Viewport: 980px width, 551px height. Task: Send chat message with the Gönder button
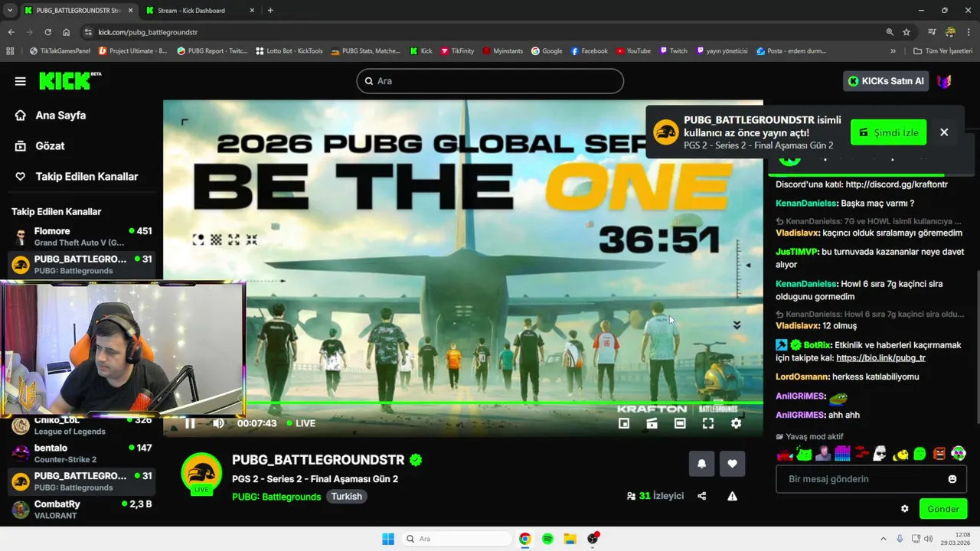click(943, 509)
